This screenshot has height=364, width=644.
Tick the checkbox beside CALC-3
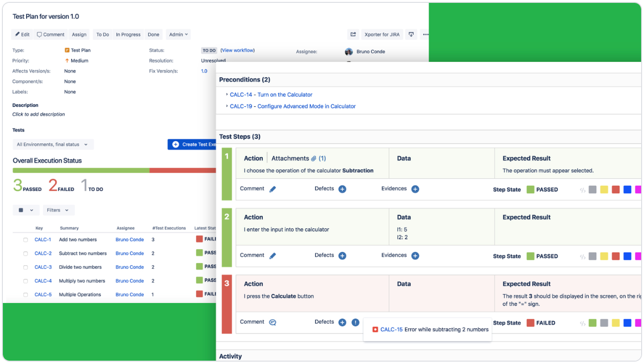(26, 267)
